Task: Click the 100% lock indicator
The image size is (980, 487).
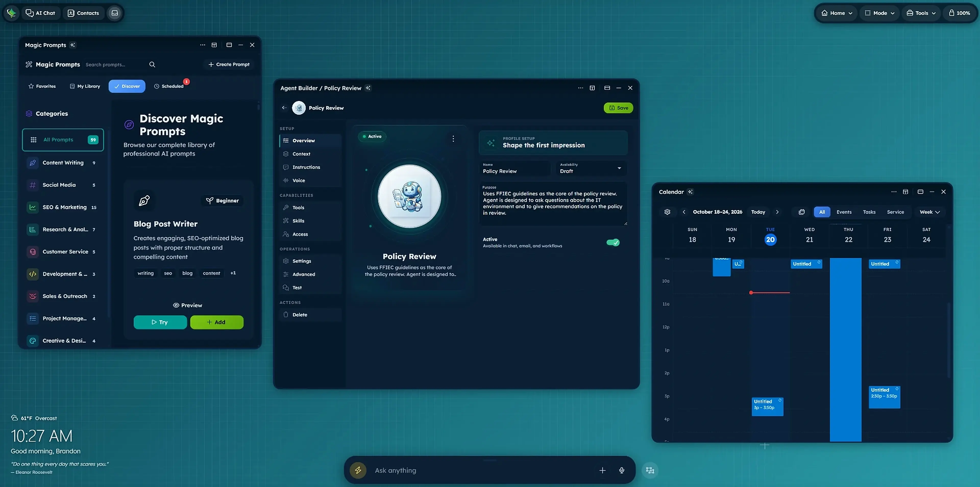Action: [x=959, y=13]
